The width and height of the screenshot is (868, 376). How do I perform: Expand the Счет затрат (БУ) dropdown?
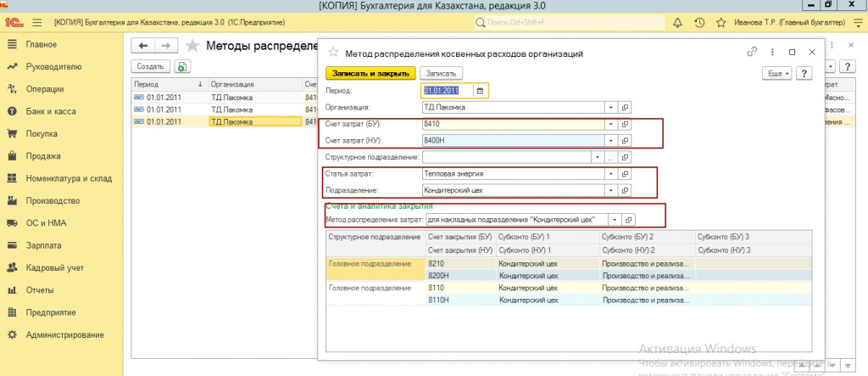coord(610,124)
